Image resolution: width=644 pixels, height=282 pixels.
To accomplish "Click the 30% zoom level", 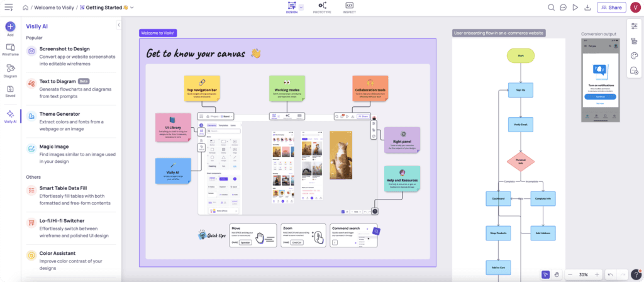I will click(x=583, y=274).
